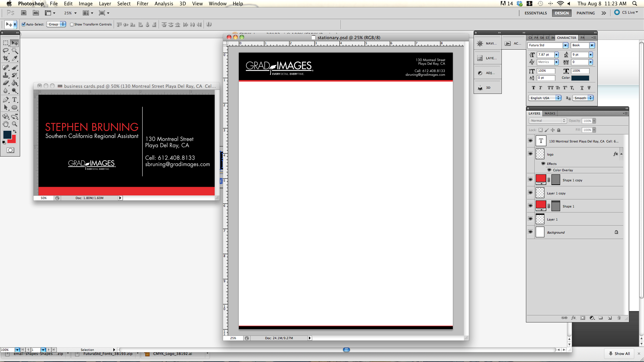The height and width of the screenshot is (362, 644).
Task: Select the Paint Bucket tool
Action: click(x=14, y=83)
